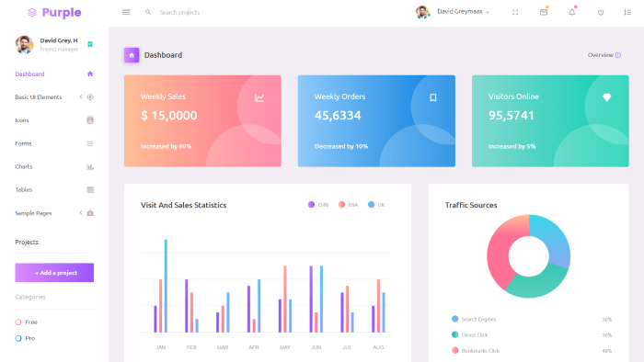Enter fullscreen with the fullscreen icon

tap(515, 12)
